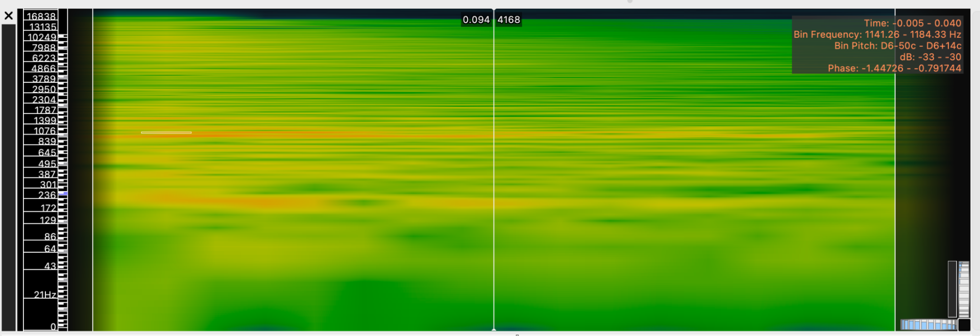Click the 7988 frequency scale label

tap(44, 47)
